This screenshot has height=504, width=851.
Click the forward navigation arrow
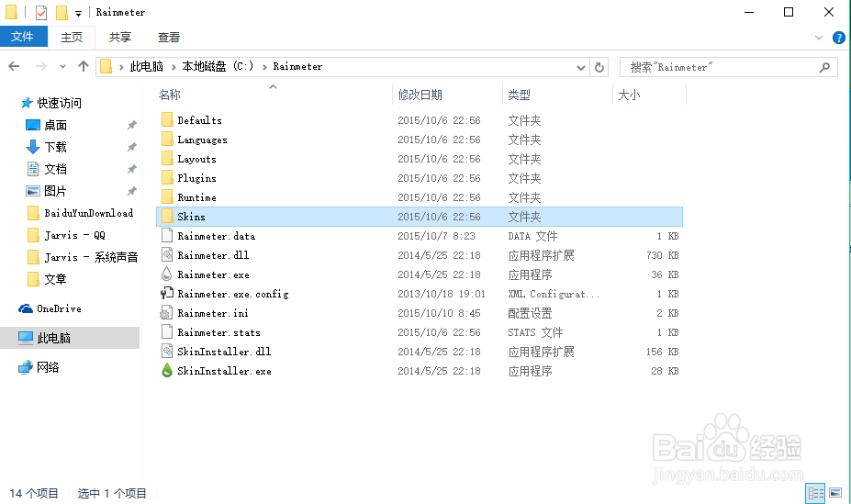tap(40, 66)
